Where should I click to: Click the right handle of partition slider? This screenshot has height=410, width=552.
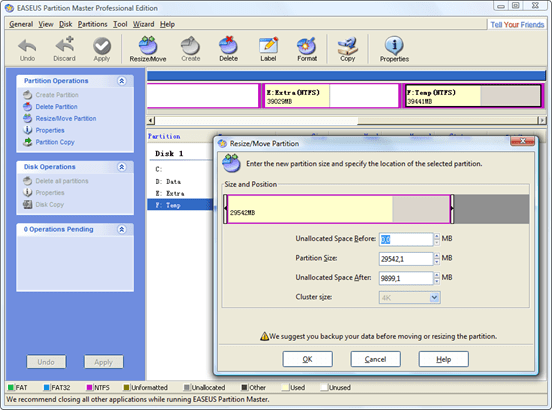point(452,209)
